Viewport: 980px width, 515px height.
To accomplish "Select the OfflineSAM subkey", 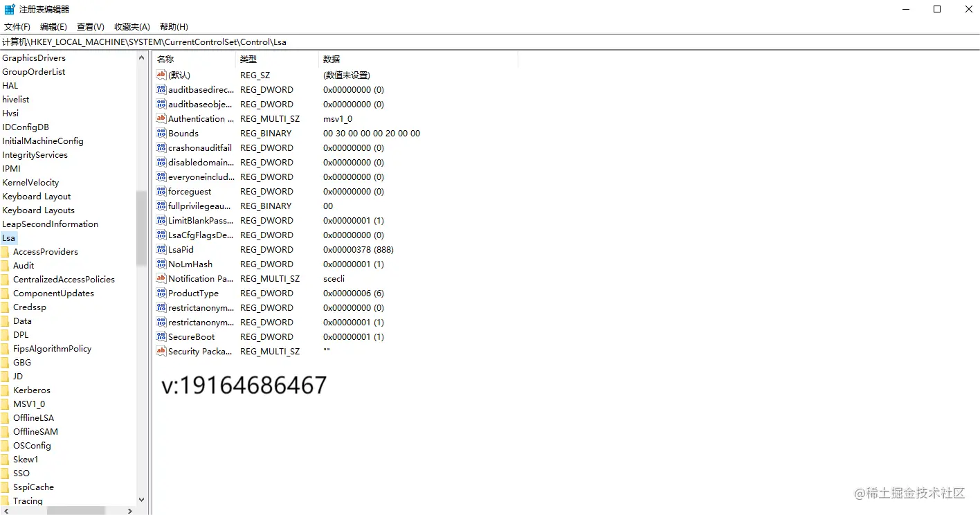I will (35, 432).
